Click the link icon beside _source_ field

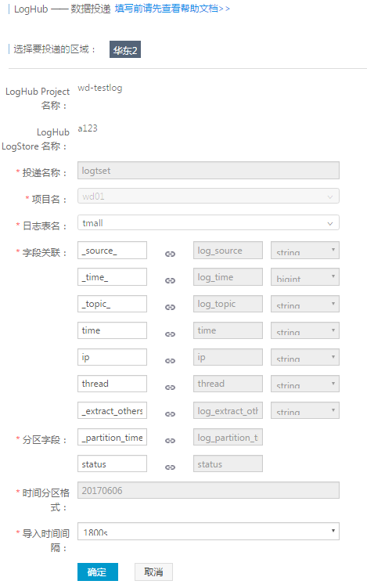[170, 254]
